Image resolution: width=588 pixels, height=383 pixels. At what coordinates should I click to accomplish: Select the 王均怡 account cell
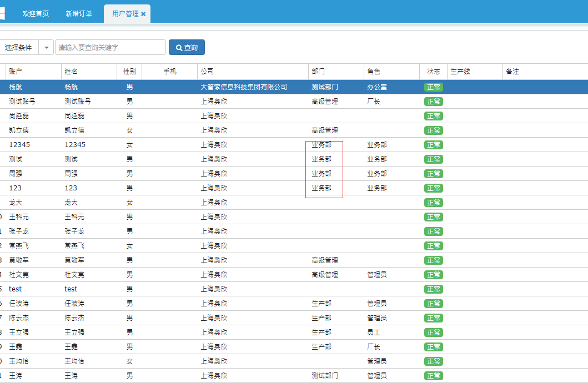tap(19, 361)
